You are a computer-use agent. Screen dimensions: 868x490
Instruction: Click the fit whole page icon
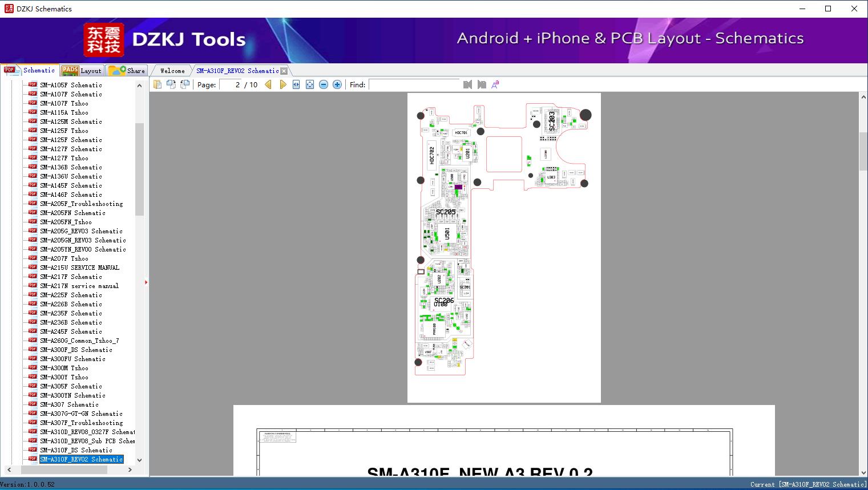310,84
